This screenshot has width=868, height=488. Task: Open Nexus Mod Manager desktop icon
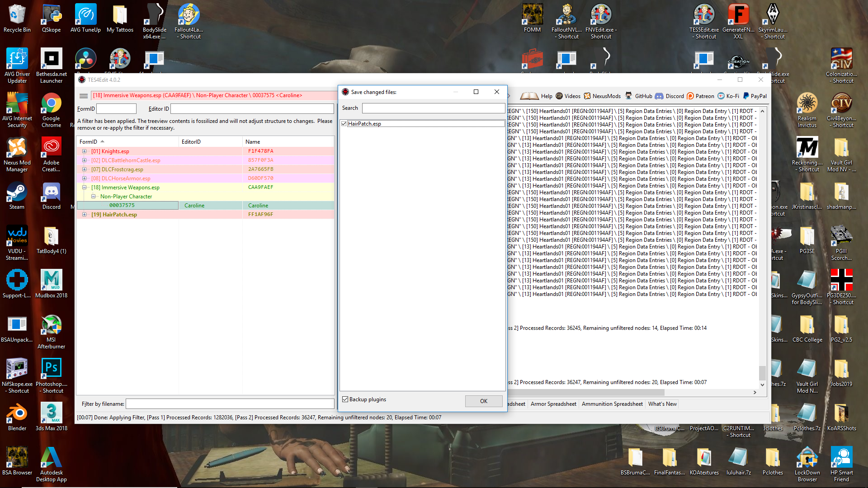[x=17, y=155]
